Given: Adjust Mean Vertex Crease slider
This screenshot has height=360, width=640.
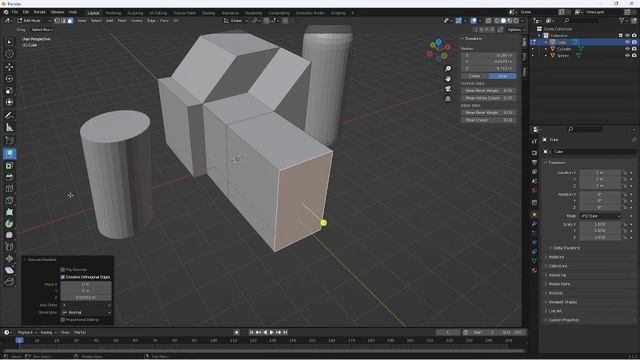Looking at the screenshot, I should [x=489, y=98].
